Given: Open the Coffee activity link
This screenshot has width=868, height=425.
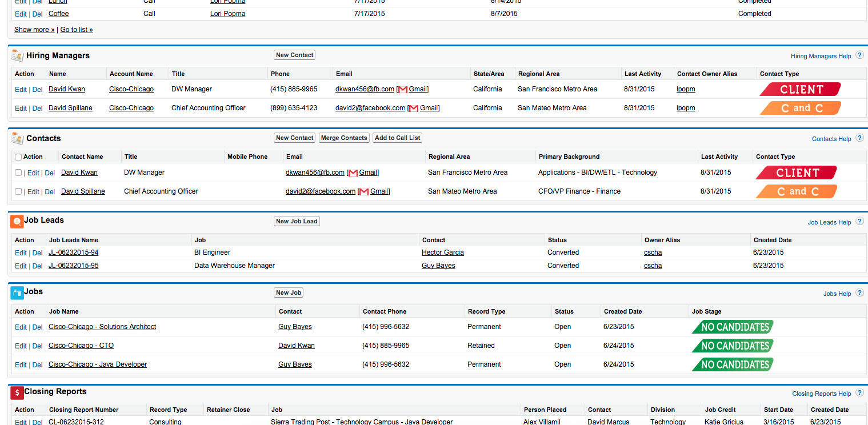Looking at the screenshot, I should [58, 14].
